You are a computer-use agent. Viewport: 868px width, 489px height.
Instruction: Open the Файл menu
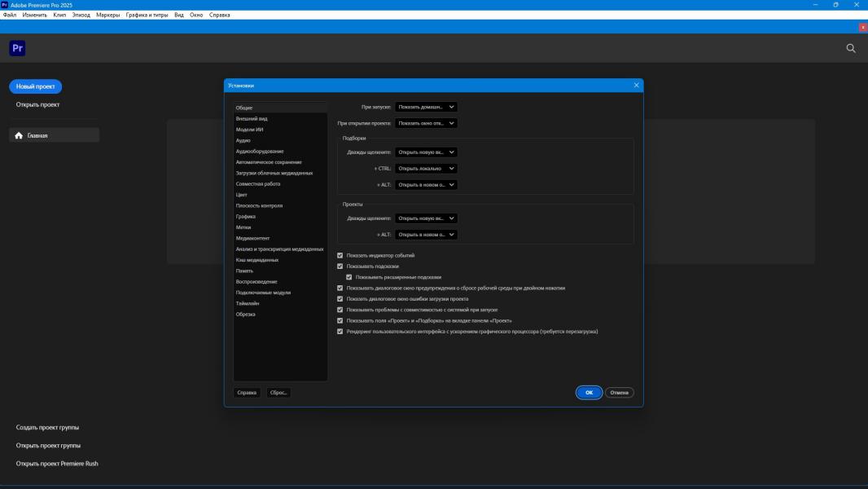coord(10,15)
